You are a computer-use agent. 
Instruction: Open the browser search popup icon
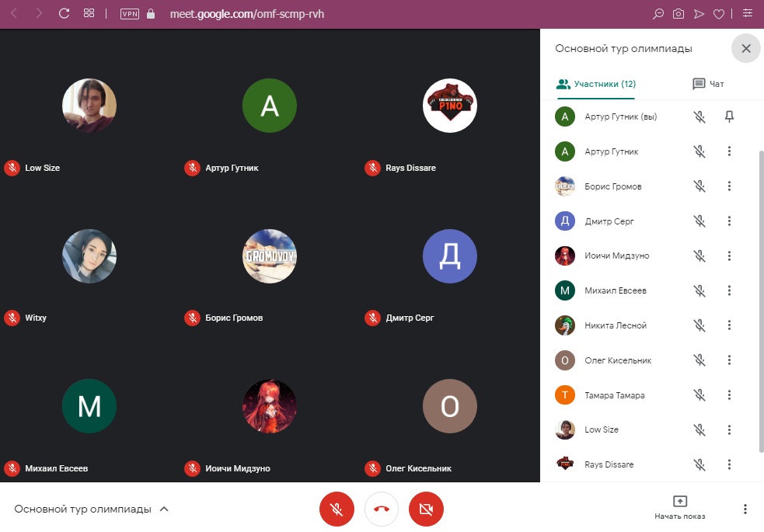coord(658,14)
